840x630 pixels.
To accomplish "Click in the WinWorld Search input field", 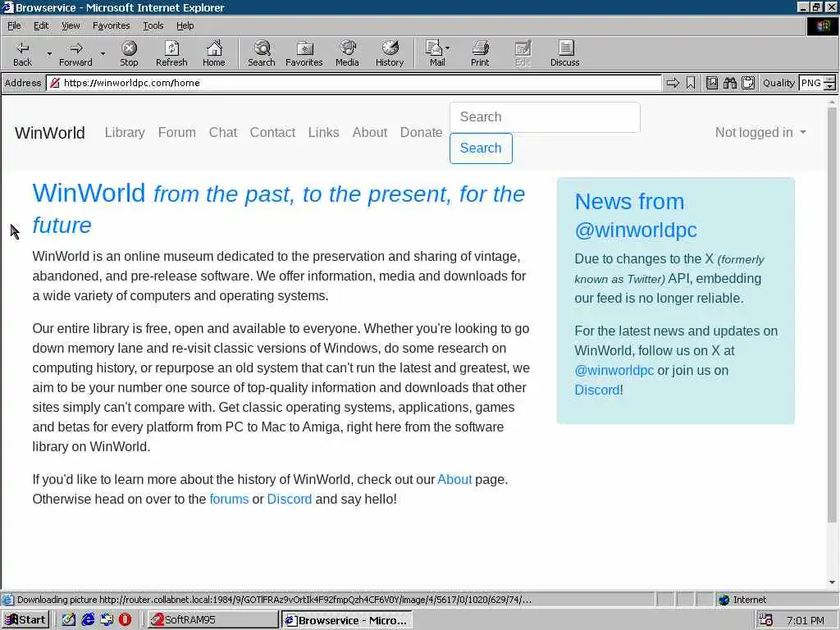I will click(x=545, y=116).
